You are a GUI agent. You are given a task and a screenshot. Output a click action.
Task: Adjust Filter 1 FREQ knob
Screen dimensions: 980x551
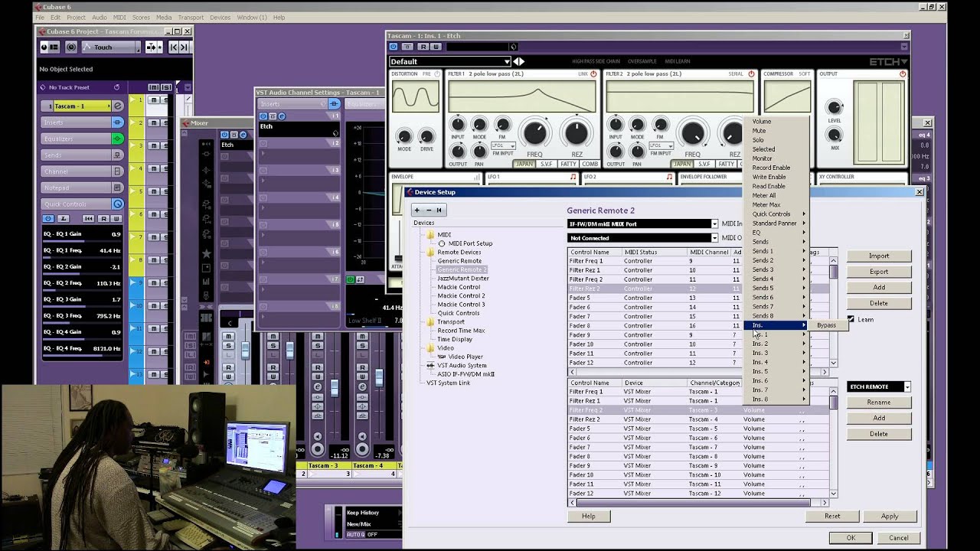point(535,133)
